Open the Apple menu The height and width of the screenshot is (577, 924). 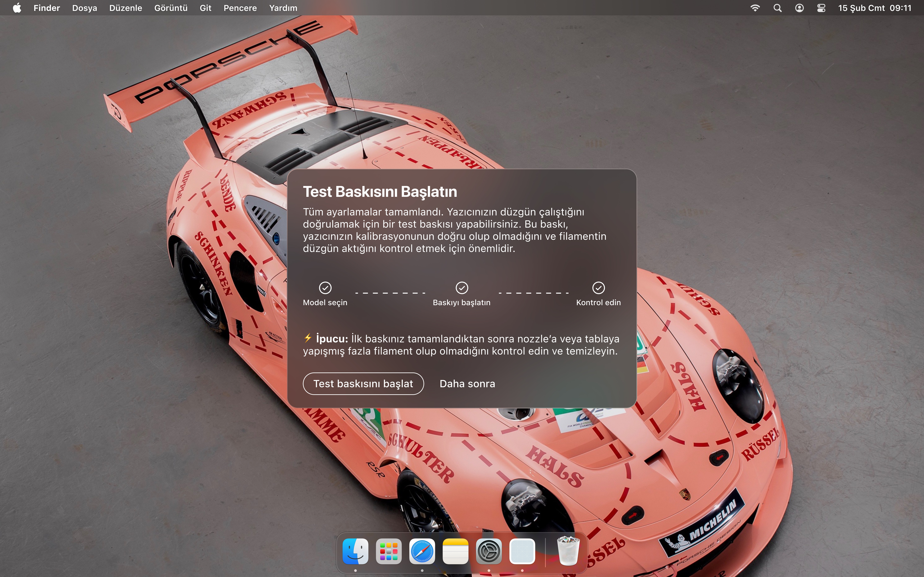click(x=17, y=8)
